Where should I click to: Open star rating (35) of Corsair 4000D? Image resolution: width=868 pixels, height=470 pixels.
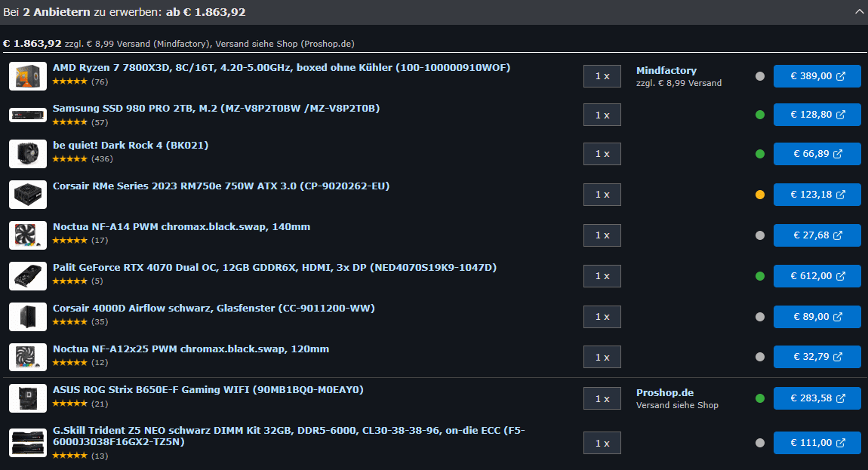click(x=80, y=321)
